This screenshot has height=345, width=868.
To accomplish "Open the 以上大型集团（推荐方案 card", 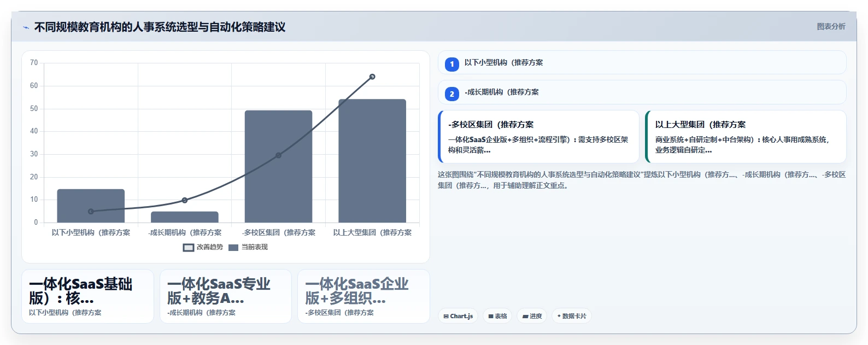I will tap(746, 137).
